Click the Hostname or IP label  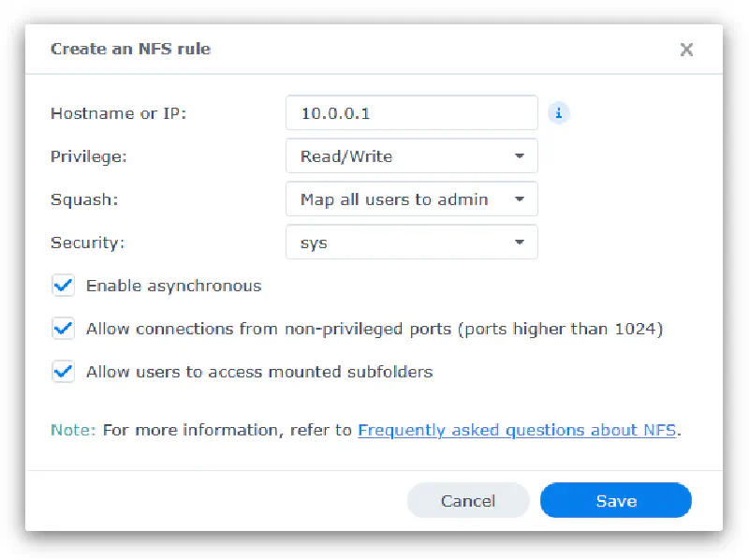tap(119, 113)
